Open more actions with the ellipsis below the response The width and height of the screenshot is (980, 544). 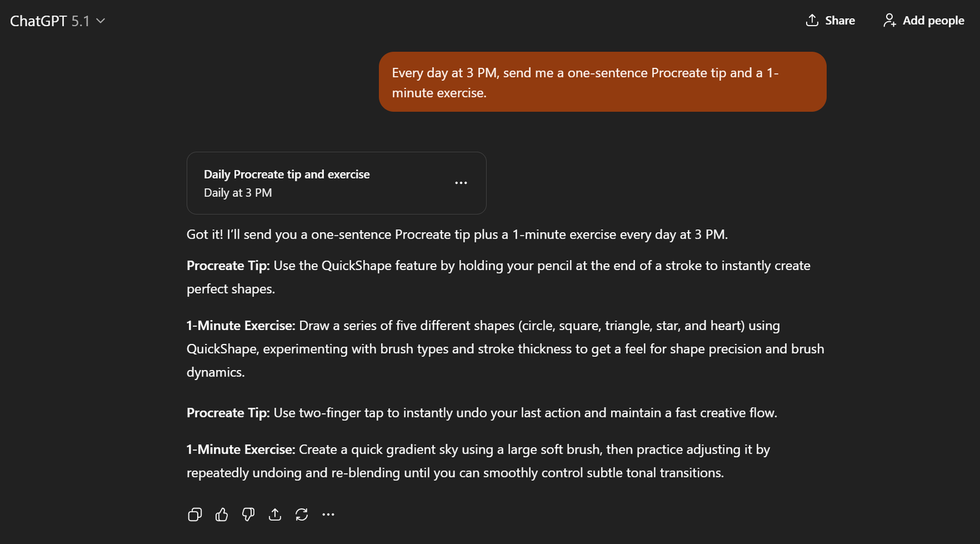point(328,514)
